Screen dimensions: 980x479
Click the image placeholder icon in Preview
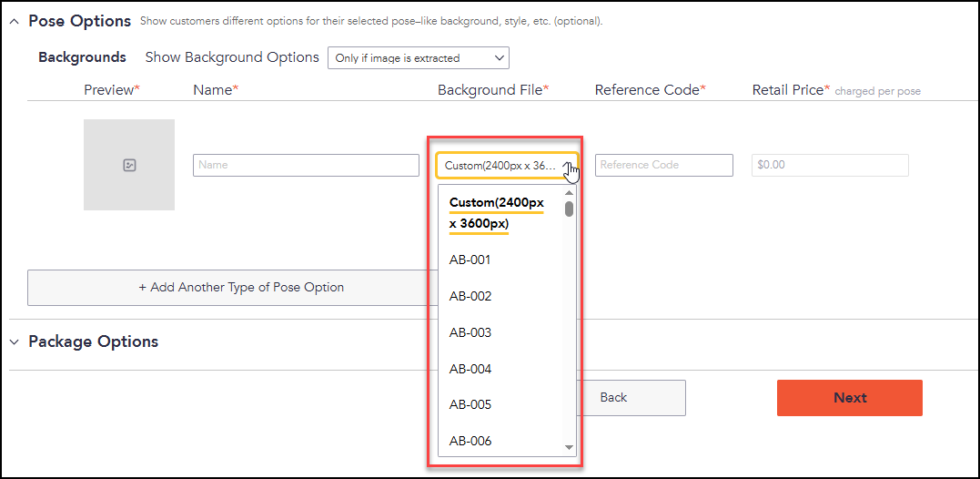click(x=129, y=165)
